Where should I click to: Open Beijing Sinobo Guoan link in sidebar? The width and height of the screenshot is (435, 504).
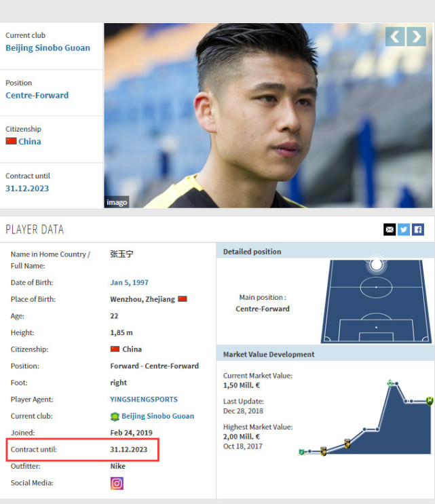tap(48, 48)
